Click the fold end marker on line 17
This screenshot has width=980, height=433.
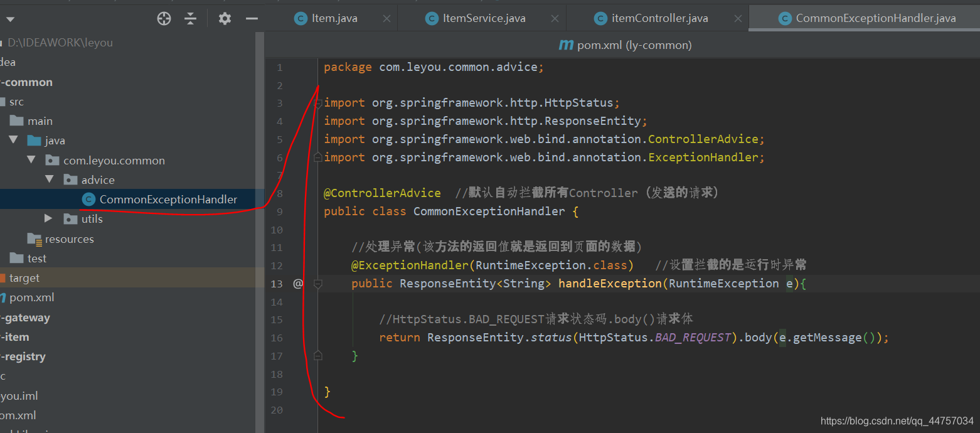click(317, 356)
